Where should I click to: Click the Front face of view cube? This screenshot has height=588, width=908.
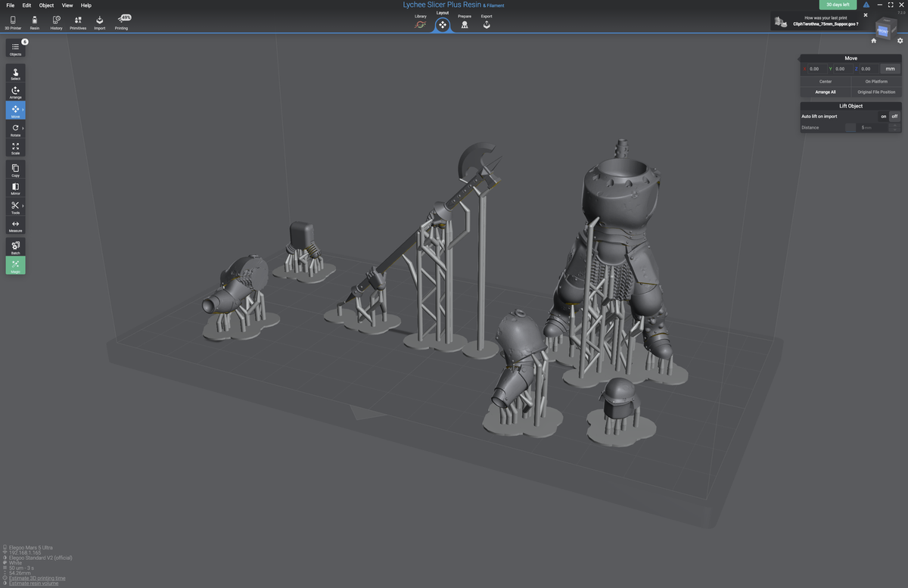(x=882, y=31)
